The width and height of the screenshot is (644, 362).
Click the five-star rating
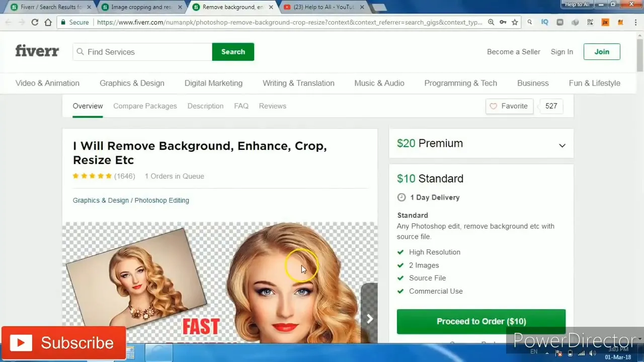click(x=92, y=176)
